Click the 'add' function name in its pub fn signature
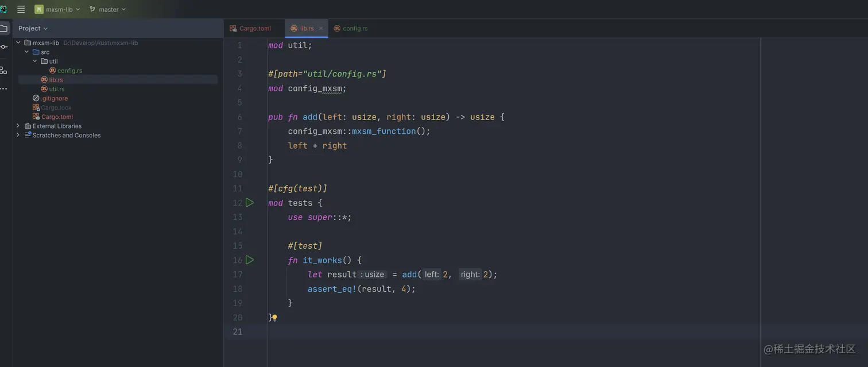The height and width of the screenshot is (367, 868). 310,117
